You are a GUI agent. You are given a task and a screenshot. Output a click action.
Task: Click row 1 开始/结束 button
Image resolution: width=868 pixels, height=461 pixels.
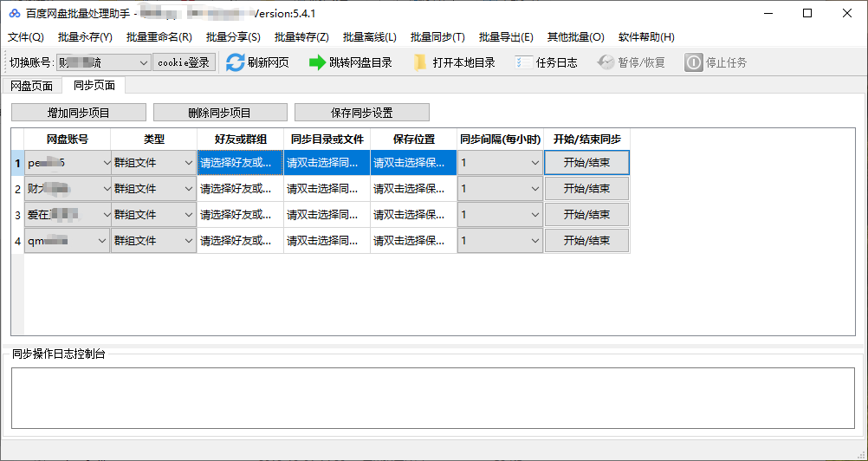point(586,163)
